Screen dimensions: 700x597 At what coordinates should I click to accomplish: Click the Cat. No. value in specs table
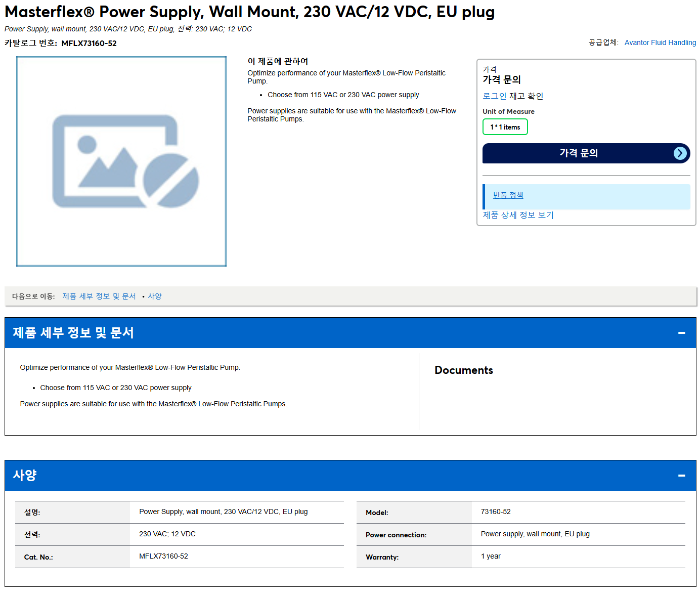coord(163,557)
